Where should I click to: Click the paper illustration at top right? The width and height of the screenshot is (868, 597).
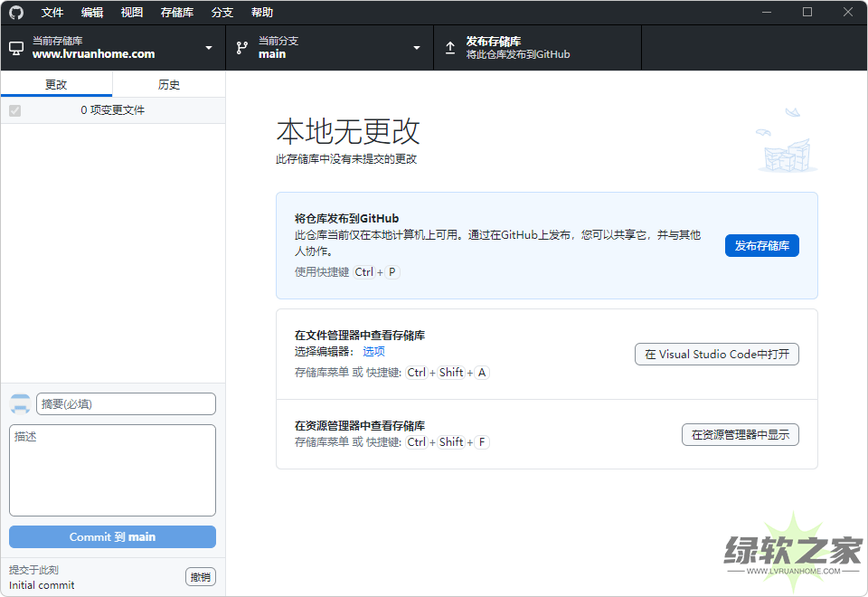[x=786, y=143]
